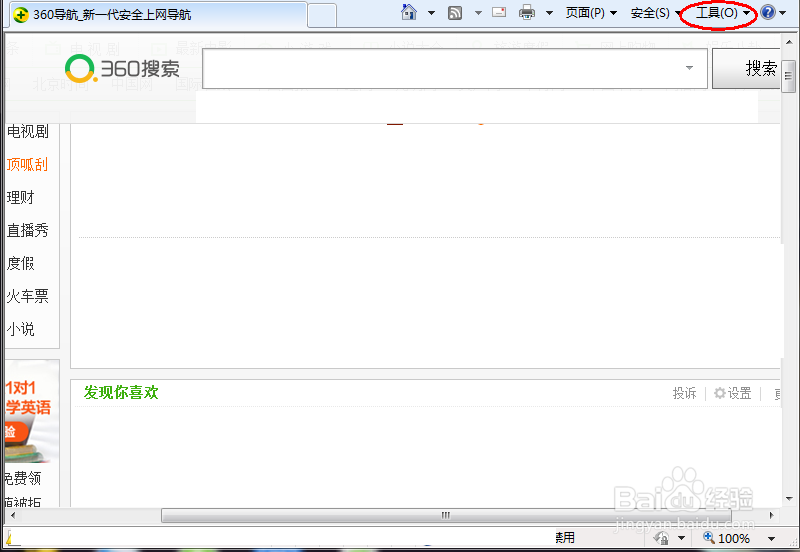Viewport: 800px width, 552px height.
Task: Open the 电视剧 sidebar link
Action: (x=28, y=132)
